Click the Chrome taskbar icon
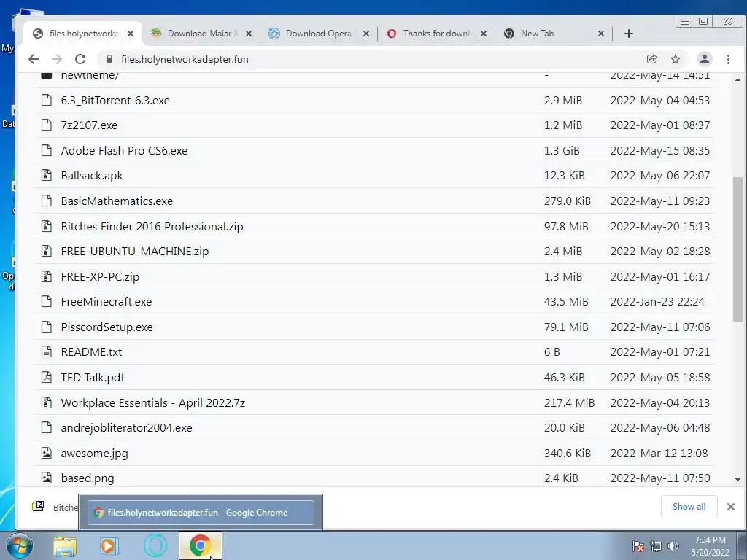Screen dimensions: 747x560 200,545
